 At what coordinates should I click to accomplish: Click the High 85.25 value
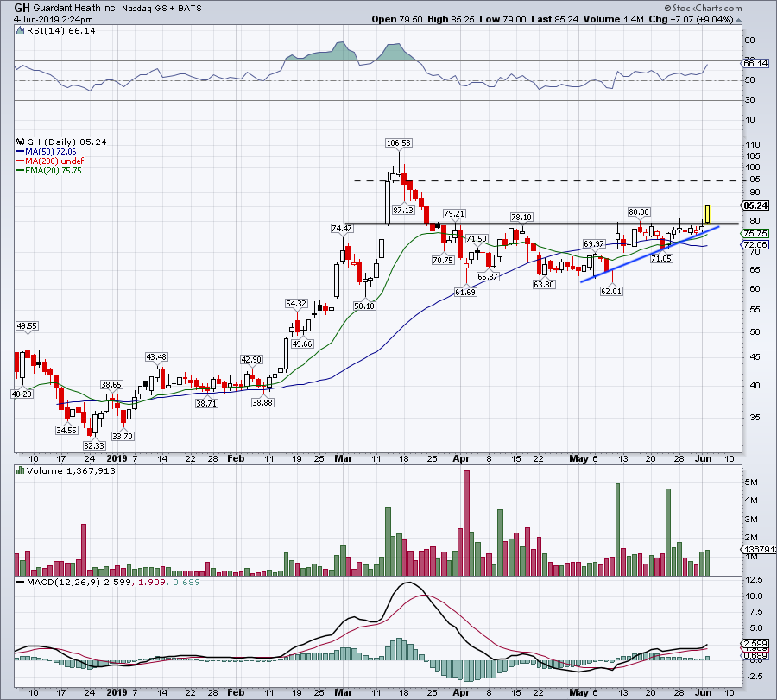[x=451, y=19]
